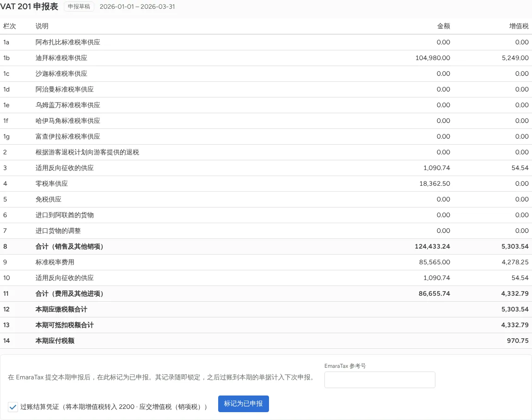Viewport: 532px width, 420px height.
Task: Click the date range 2026-01-01 – 2026-03-31
Action: pos(137,6)
